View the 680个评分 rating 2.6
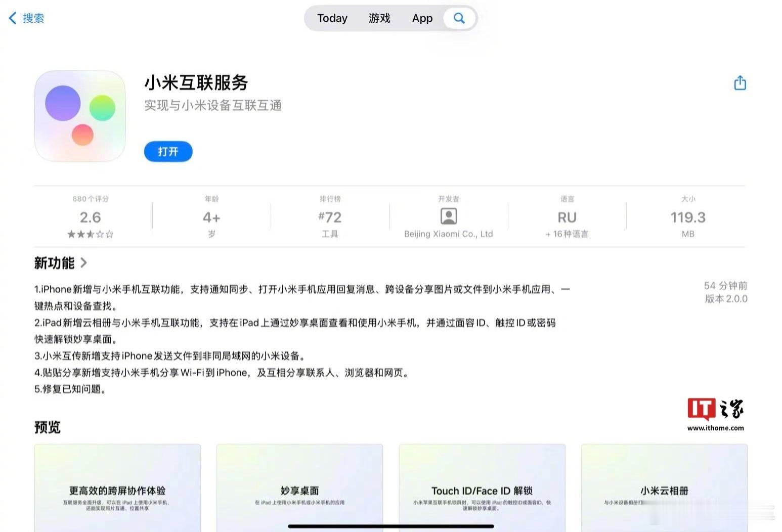 91,217
